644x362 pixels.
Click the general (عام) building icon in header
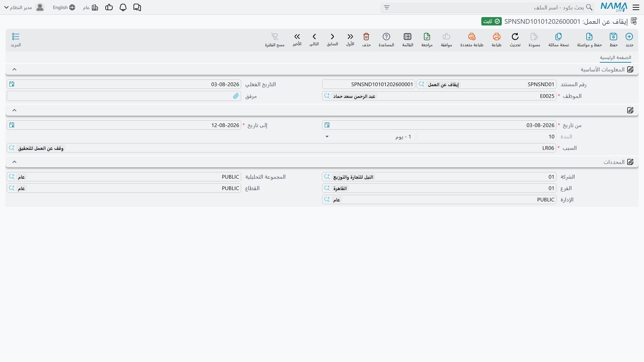95,7
